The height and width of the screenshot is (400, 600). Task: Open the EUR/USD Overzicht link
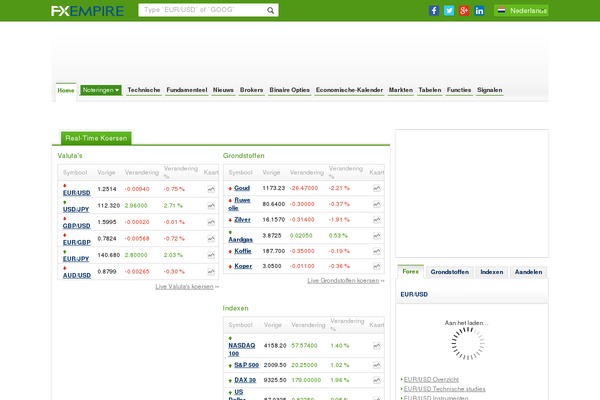click(x=431, y=380)
